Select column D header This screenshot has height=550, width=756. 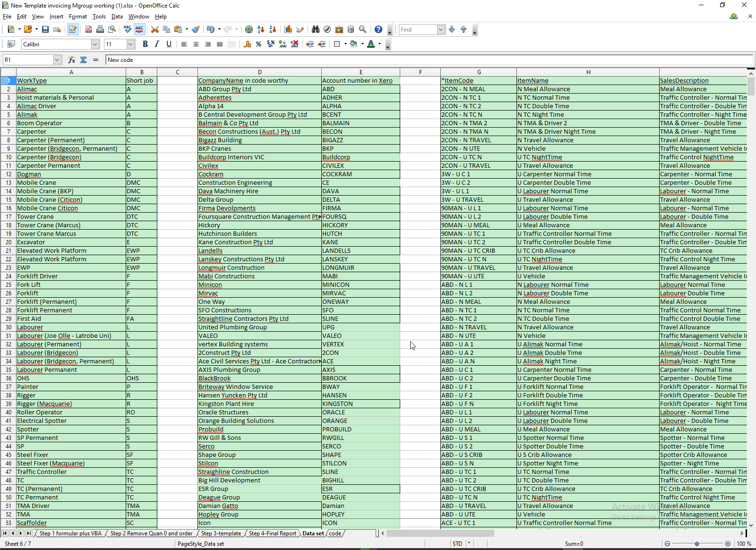tap(259, 72)
